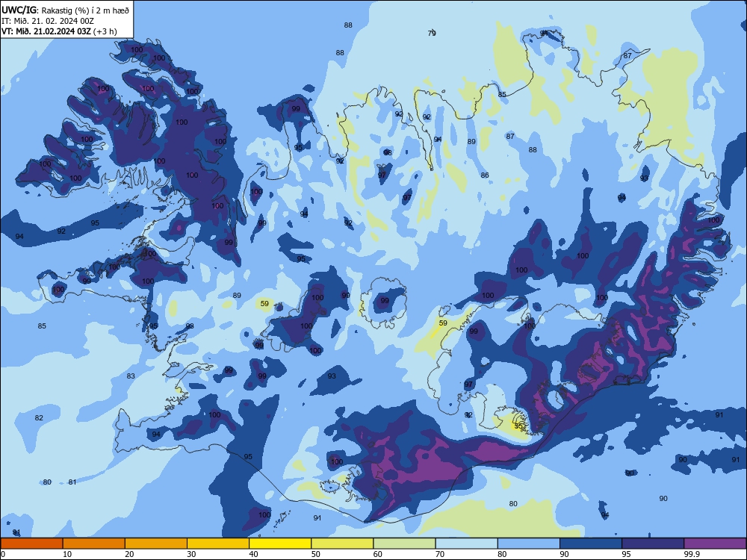The height and width of the screenshot is (560, 747).
Task: Click the title 'UWC/IG: Rakastig (%) í 2 m hæð'
Action: 65,9
